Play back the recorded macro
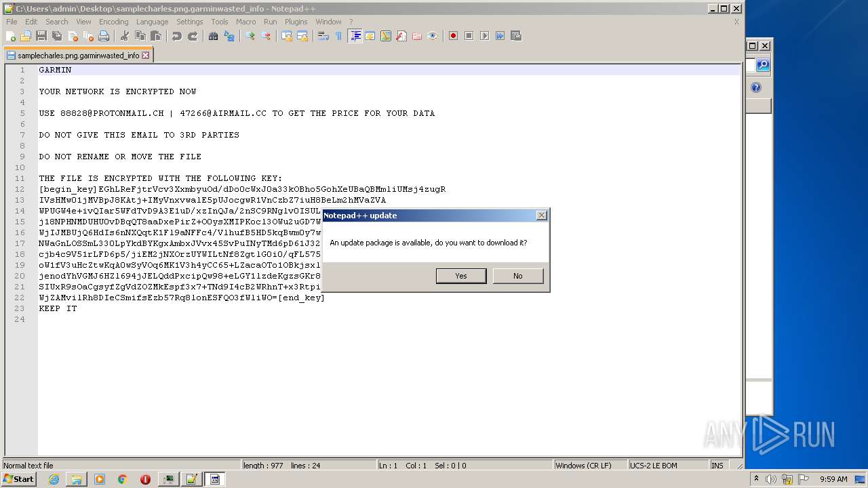 pos(484,36)
